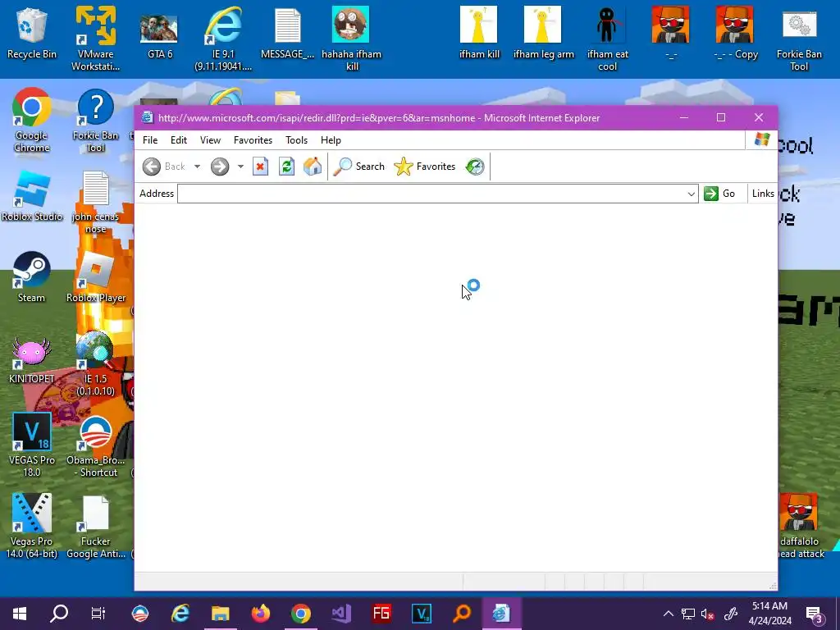The width and height of the screenshot is (840, 630).
Task: Stop page loading with the red X
Action: (x=260, y=167)
